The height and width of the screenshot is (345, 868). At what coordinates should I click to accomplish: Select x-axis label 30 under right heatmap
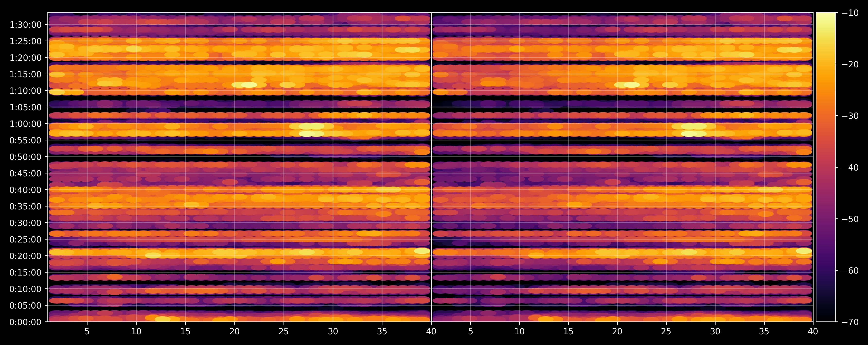715,332
